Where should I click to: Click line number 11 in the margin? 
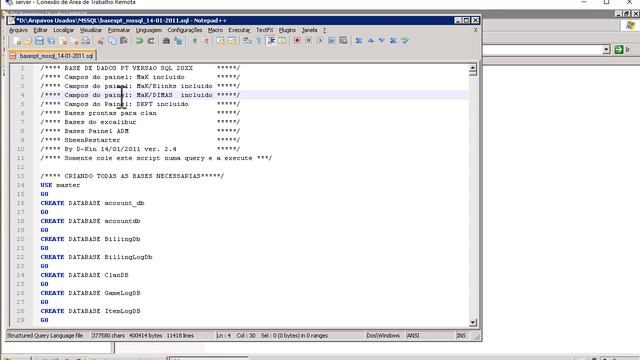(20, 158)
